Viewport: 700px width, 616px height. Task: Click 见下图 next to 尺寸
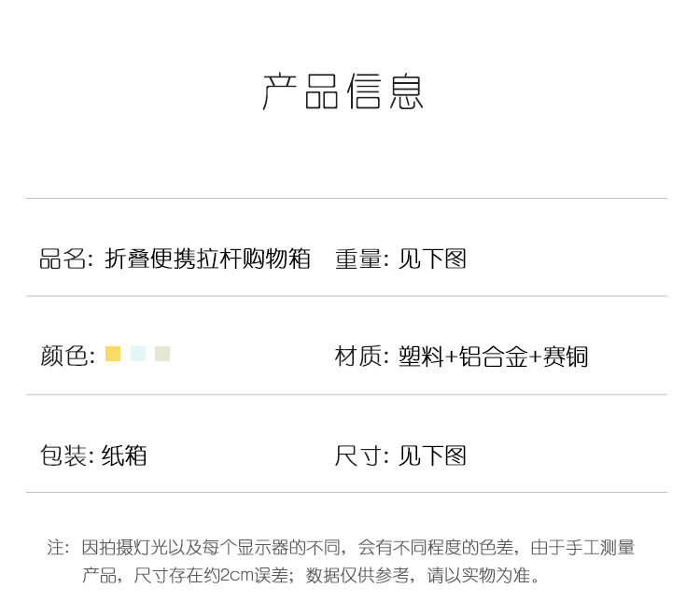click(432, 455)
